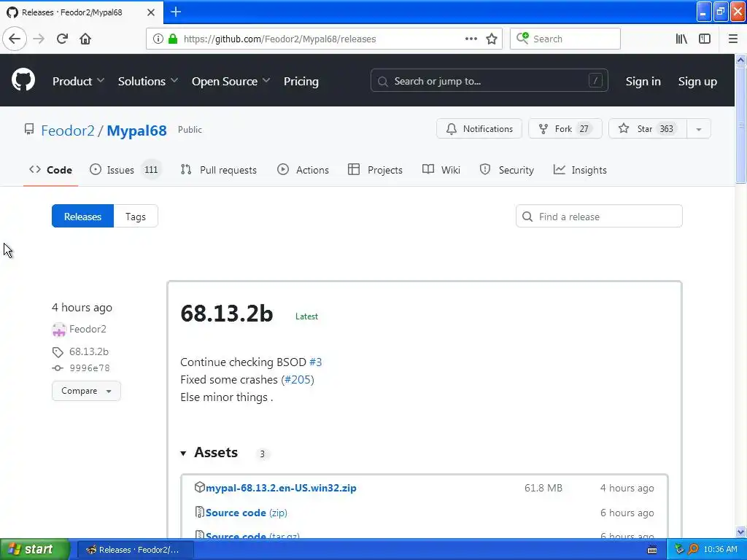Open a new tab with the plus button
Screen dimensions: 747x560
(176, 12)
